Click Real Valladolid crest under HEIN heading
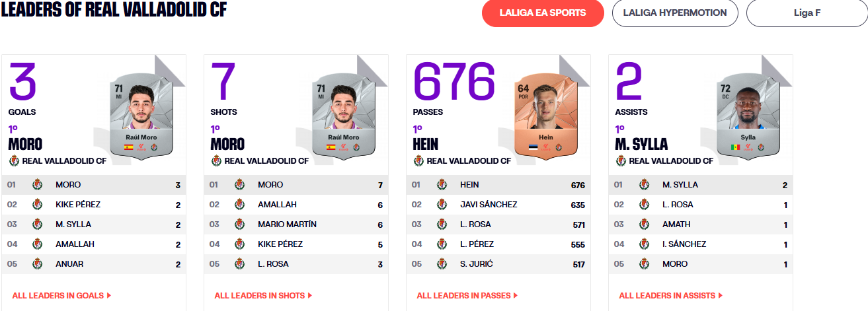Screen dimensions: 868x311 (418, 160)
